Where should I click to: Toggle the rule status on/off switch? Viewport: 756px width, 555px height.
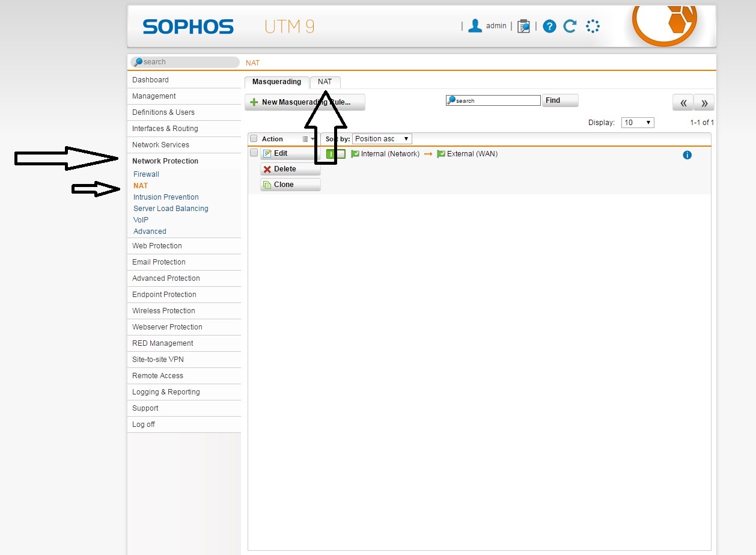pos(335,154)
